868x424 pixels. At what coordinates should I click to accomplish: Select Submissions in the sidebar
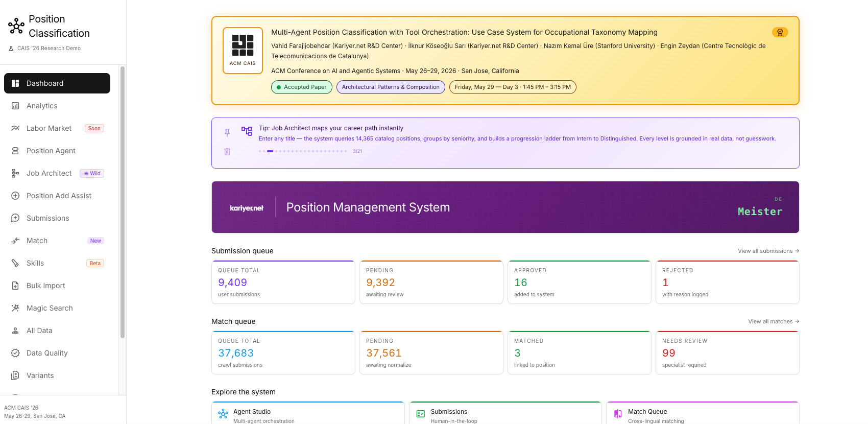(57, 218)
